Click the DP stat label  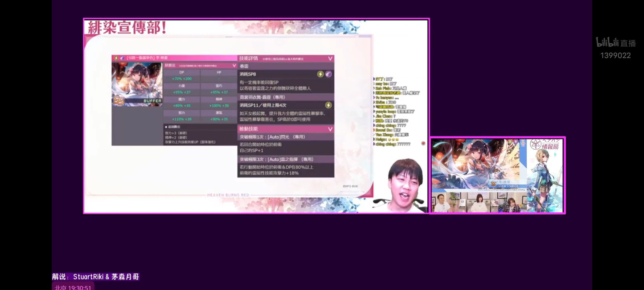pos(182,72)
